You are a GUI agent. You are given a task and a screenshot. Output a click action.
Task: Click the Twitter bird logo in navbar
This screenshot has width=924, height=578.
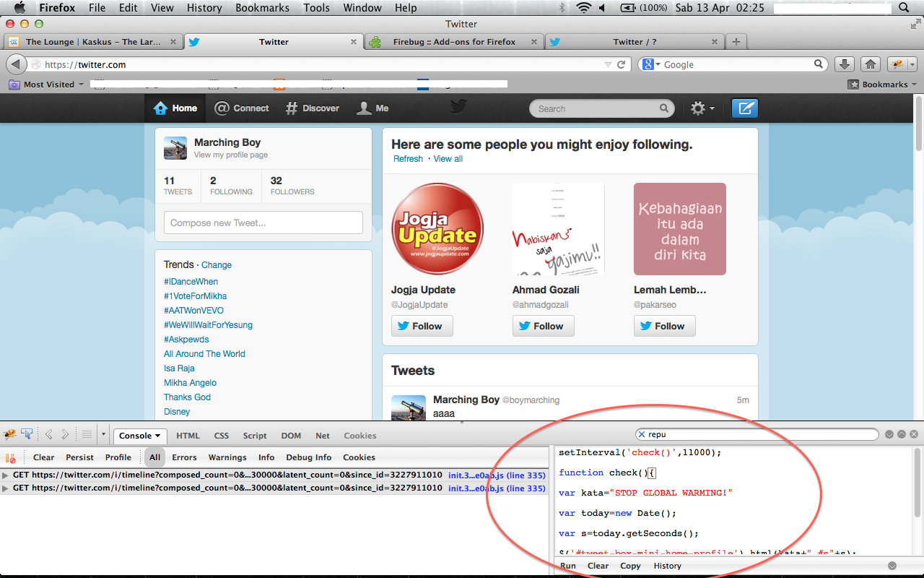(x=458, y=107)
